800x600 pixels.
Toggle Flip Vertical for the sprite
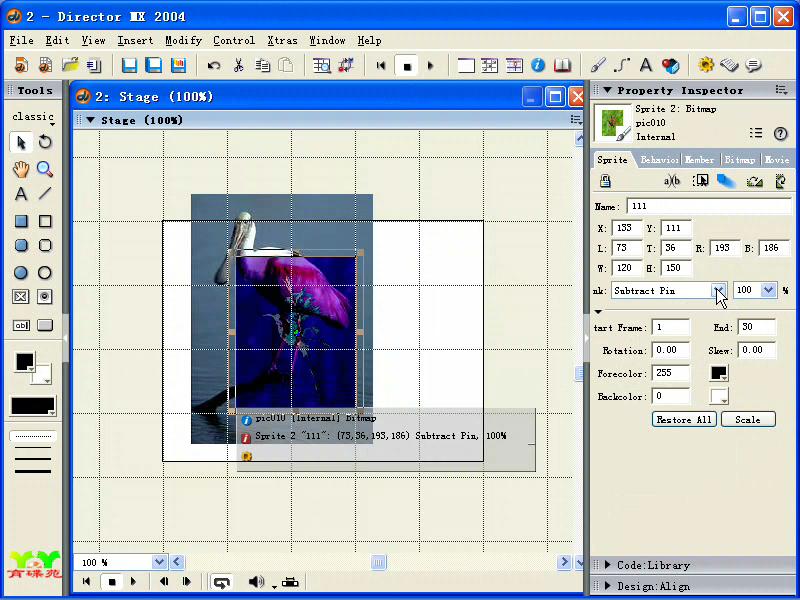point(780,181)
